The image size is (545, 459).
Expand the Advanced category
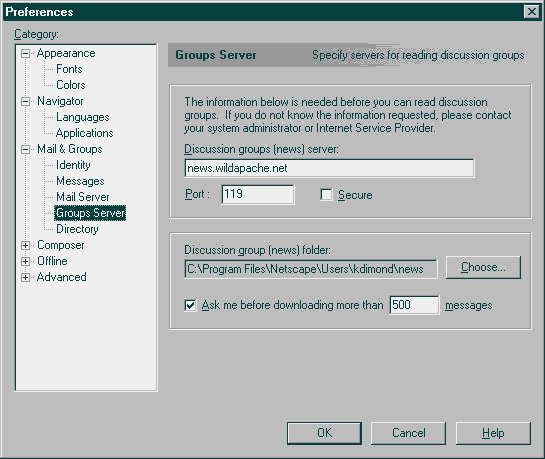pyautogui.click(x=25, y=277)
